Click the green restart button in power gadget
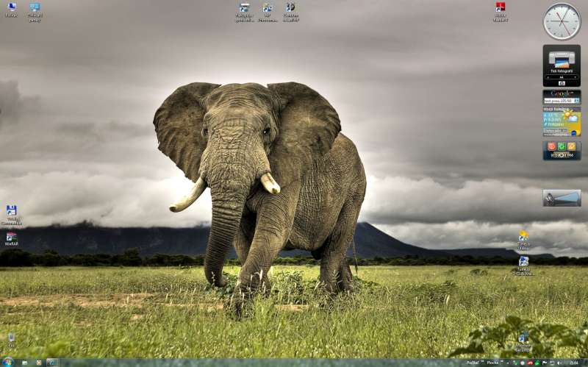 (x=562, y=146)
